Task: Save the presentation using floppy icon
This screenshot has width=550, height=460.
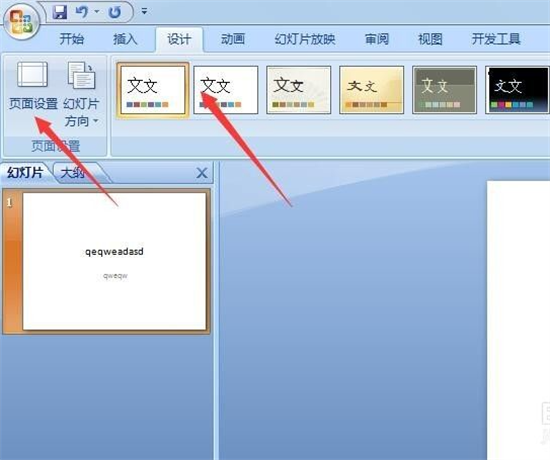Action: [x=60, y=12]
